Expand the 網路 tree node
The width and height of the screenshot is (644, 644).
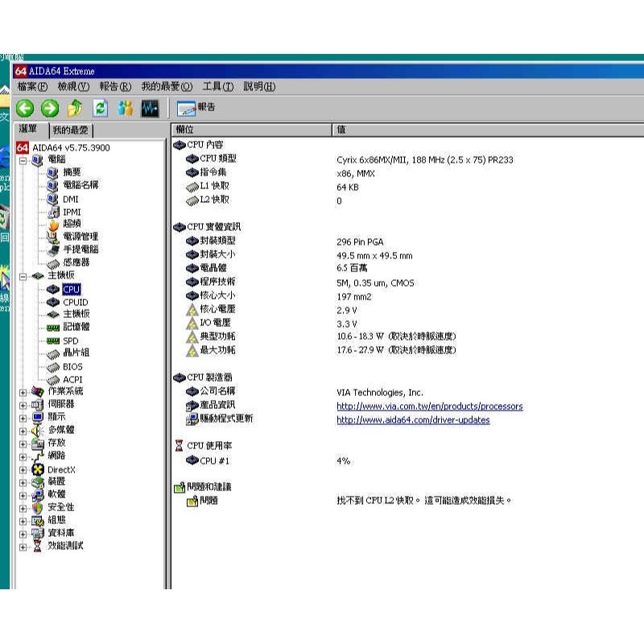coord(23,456)
